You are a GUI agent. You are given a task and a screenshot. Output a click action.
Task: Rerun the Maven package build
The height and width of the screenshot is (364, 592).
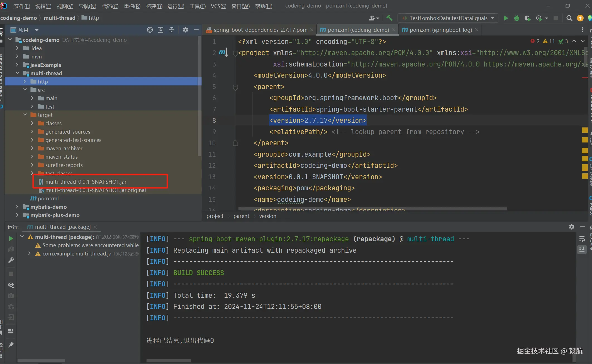pos(11,238)
